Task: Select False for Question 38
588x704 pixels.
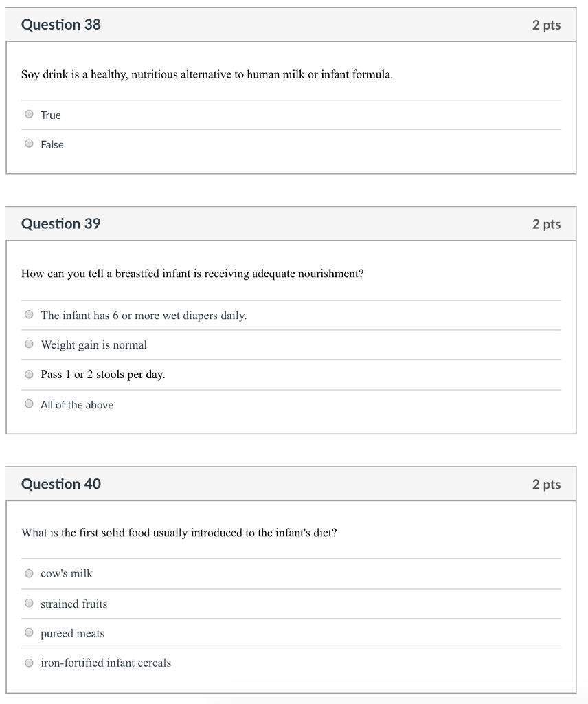Action: click(29, 144)
